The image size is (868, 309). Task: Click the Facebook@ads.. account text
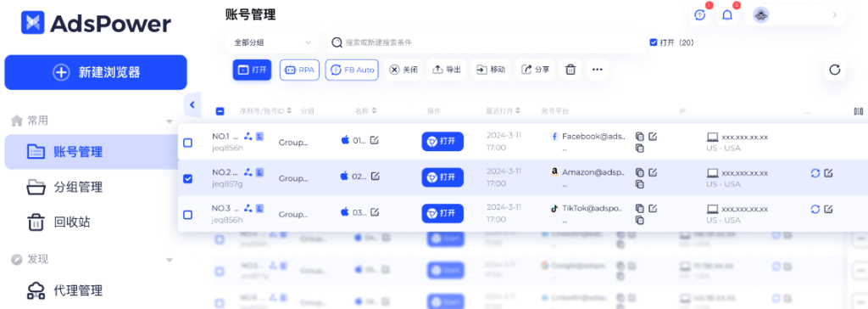594,136
